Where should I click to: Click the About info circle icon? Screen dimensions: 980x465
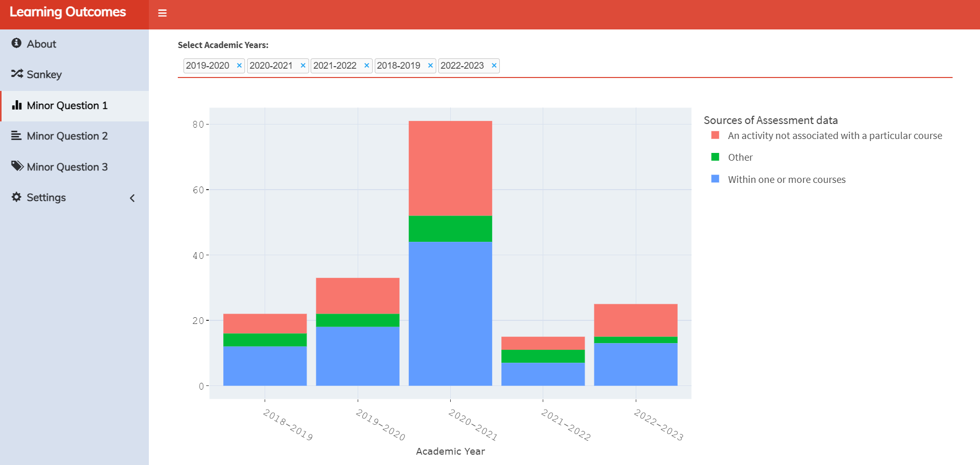coord(17,43)
